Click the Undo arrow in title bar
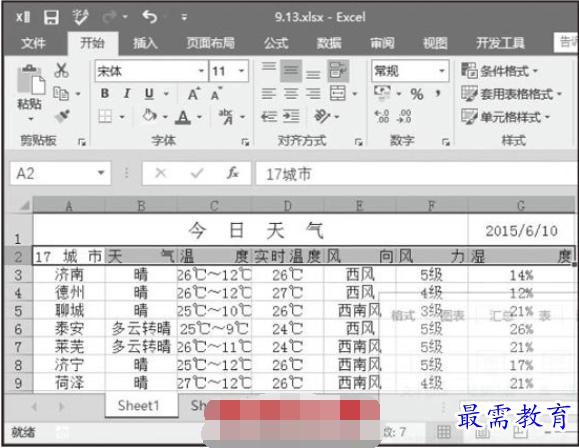Viewport: 579px width, 448px height. coord(150,17)
